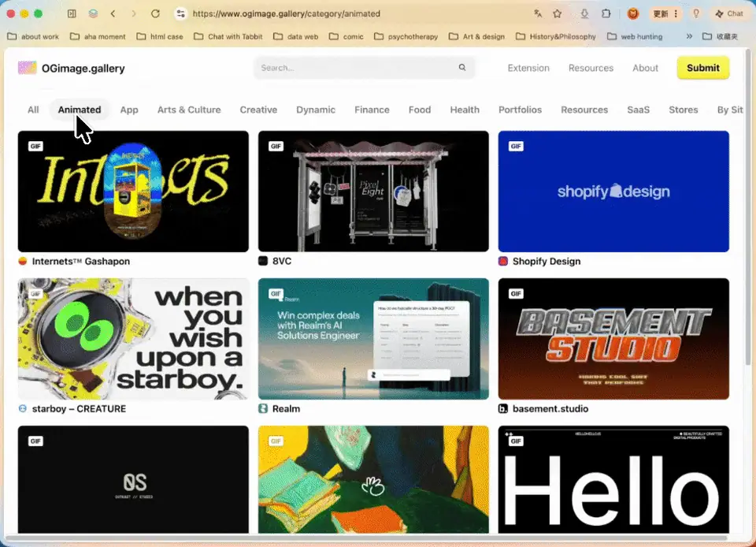Expand the hidden bookmarks overflow chevron

pyautogui.click(x=689, y=36)
